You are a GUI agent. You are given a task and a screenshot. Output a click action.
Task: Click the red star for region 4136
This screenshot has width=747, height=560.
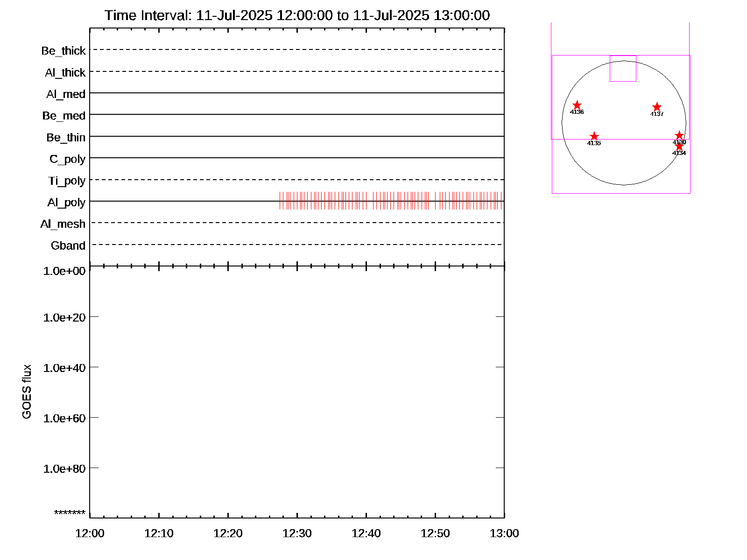pos(577,105)
